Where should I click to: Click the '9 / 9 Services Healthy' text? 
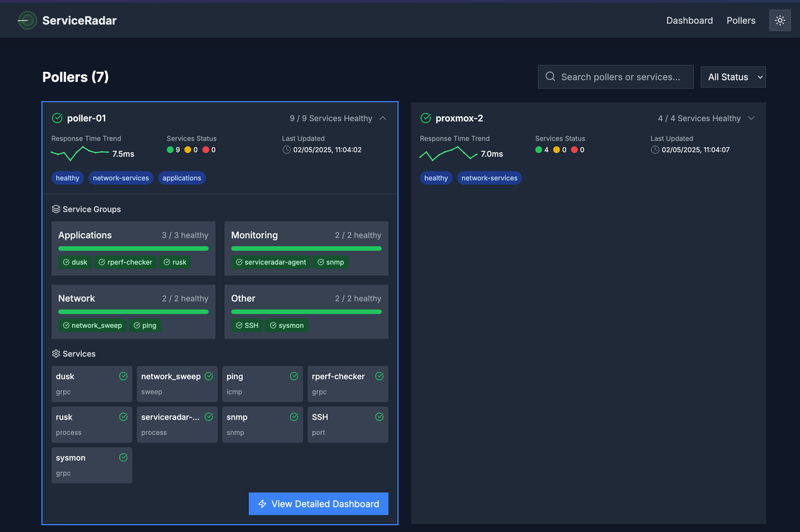[x=331, y=118]
